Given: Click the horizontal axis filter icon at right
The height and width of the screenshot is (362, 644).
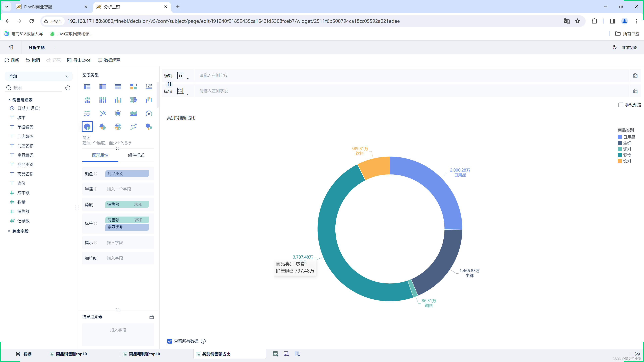Looking at the screenshot, I should click(635, 75).
